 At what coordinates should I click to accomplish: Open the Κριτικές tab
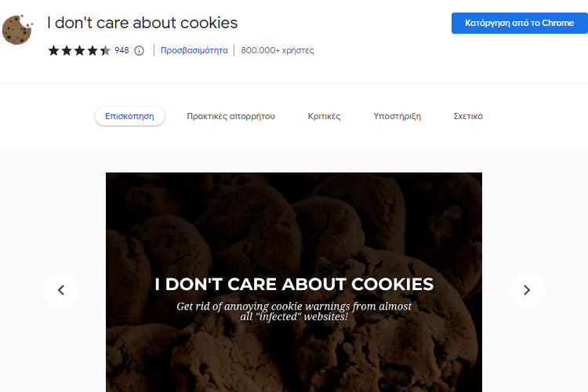pos(324,116)
